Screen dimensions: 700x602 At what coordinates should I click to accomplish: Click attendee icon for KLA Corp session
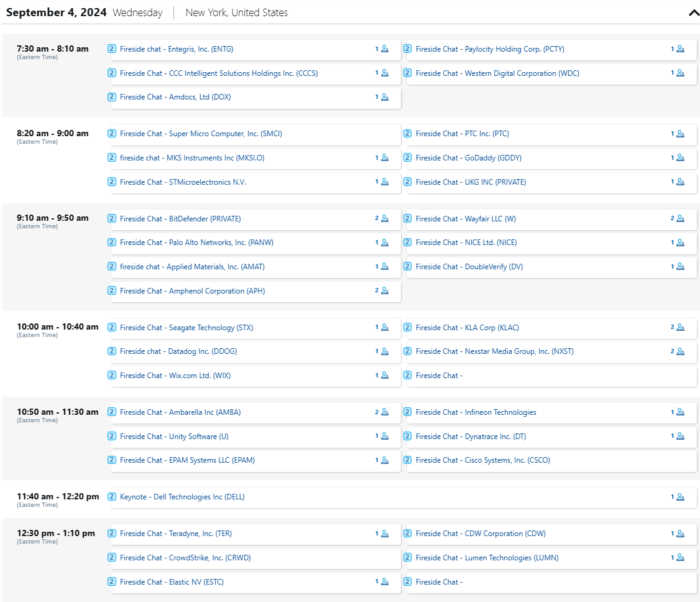pyautogui.click(x=680, y=327)
